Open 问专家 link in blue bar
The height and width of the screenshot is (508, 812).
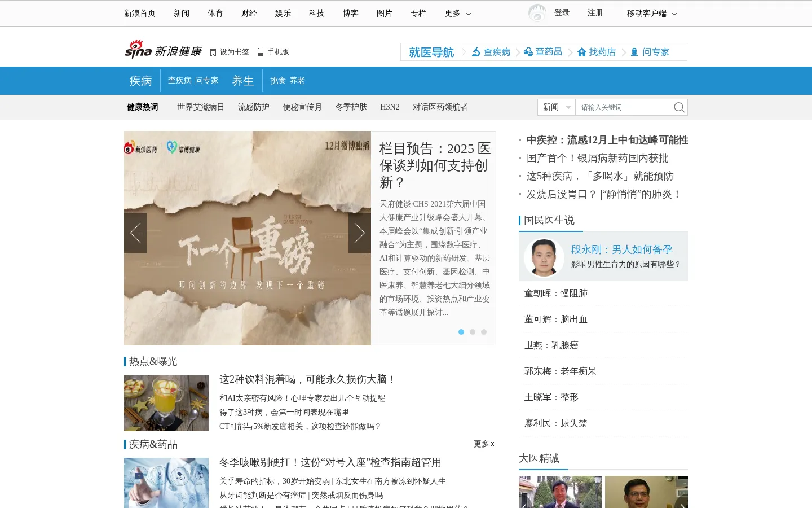click(207, 81)
